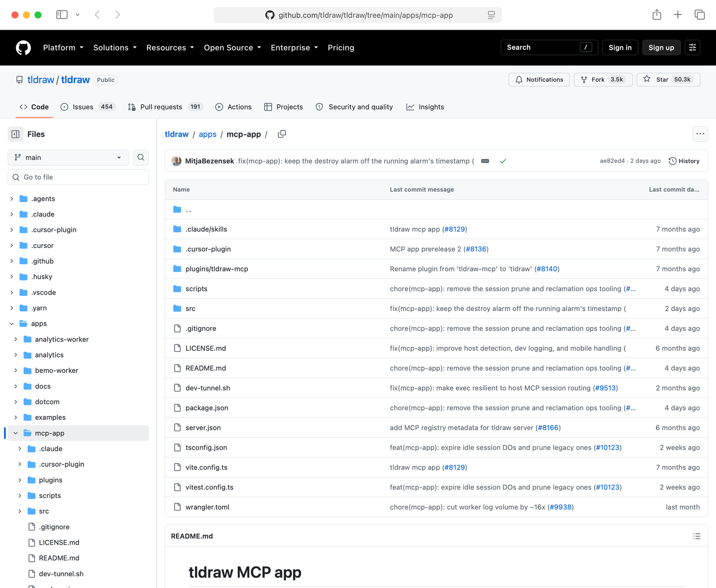Click the Go to file input

[x=78, y=177]
